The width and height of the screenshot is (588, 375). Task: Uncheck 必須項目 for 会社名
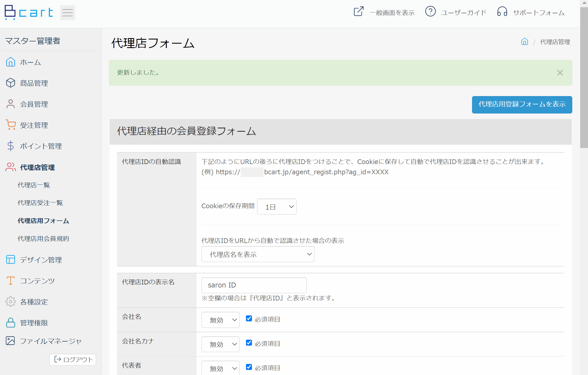point(249,318)
